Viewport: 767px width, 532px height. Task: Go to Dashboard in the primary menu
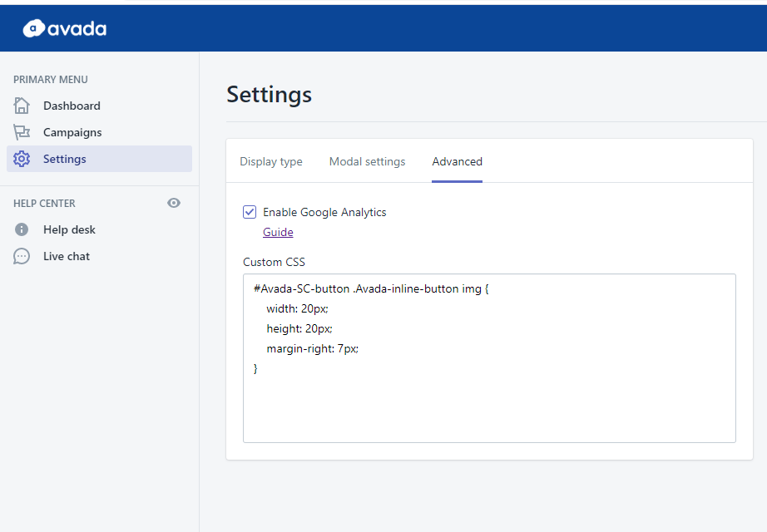pyautogui.click(x=72, y=106)
